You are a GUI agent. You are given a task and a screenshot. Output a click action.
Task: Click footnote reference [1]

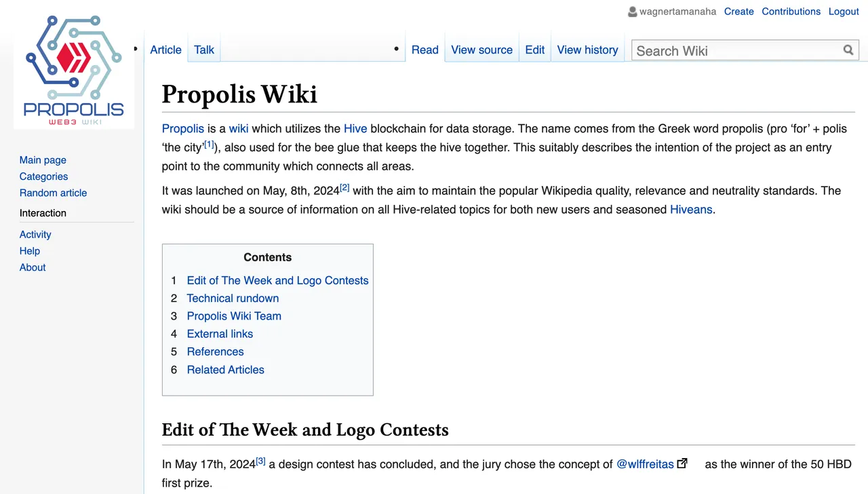(209, 145)
